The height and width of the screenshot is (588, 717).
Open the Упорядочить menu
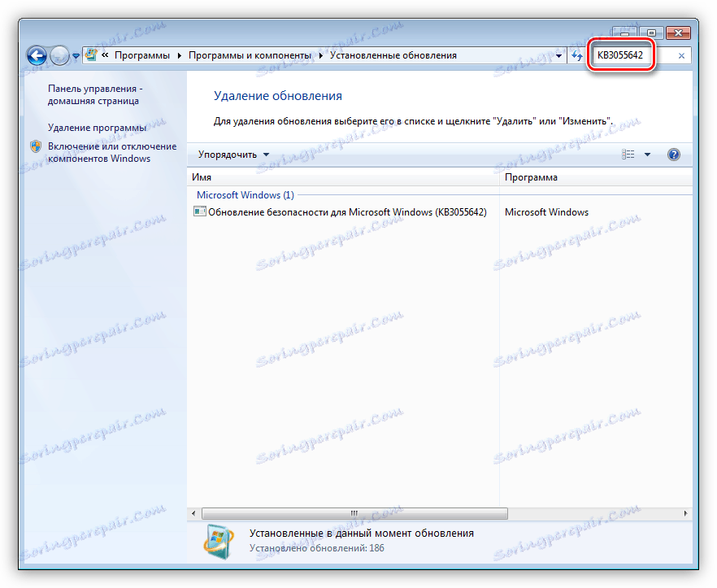click(x=233, y=155)
